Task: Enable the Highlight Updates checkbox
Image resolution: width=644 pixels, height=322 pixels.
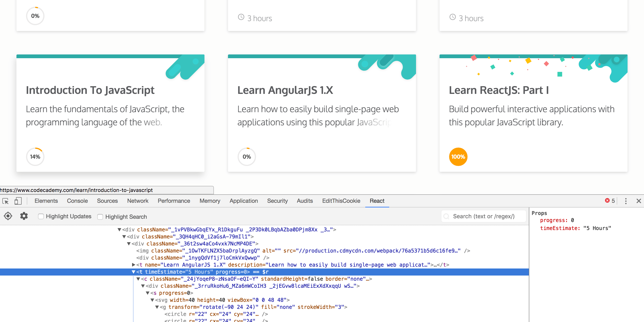Action: click(41, 216)
